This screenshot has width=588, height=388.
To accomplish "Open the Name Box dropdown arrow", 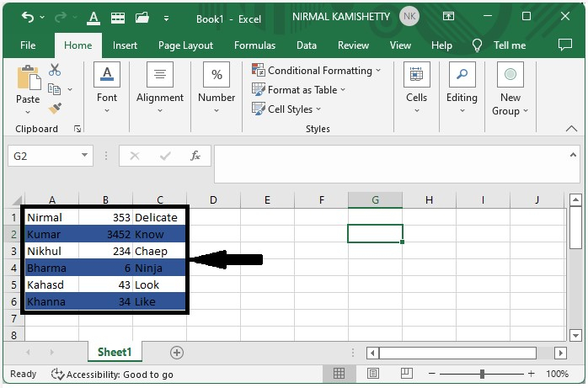I will click(x=85, y=155).
